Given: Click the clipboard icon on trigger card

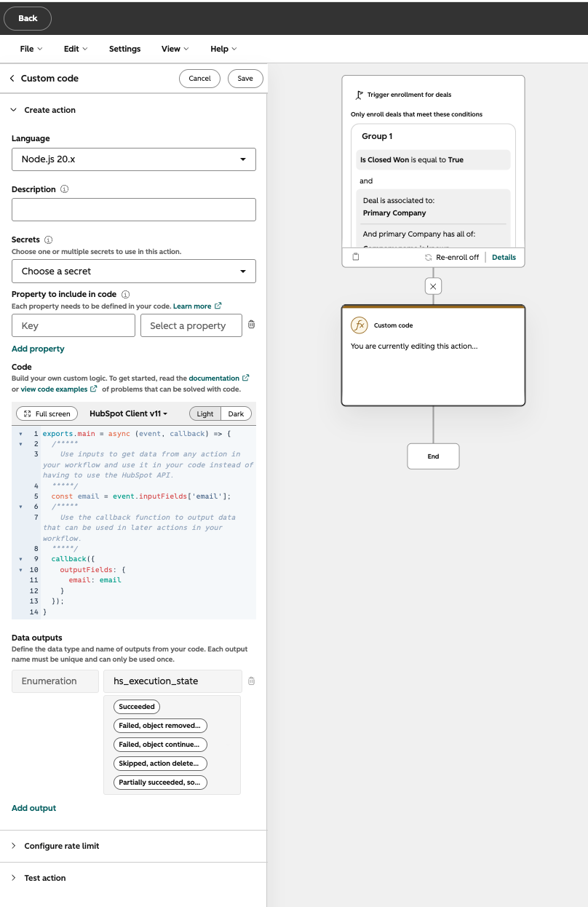Looking at the screenshot, I should [356, 257].
